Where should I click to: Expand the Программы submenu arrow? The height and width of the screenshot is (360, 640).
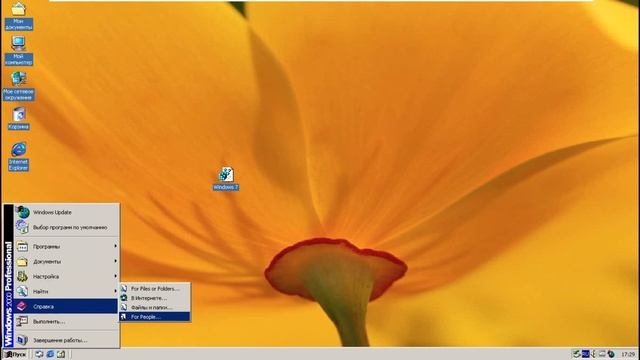116,246
